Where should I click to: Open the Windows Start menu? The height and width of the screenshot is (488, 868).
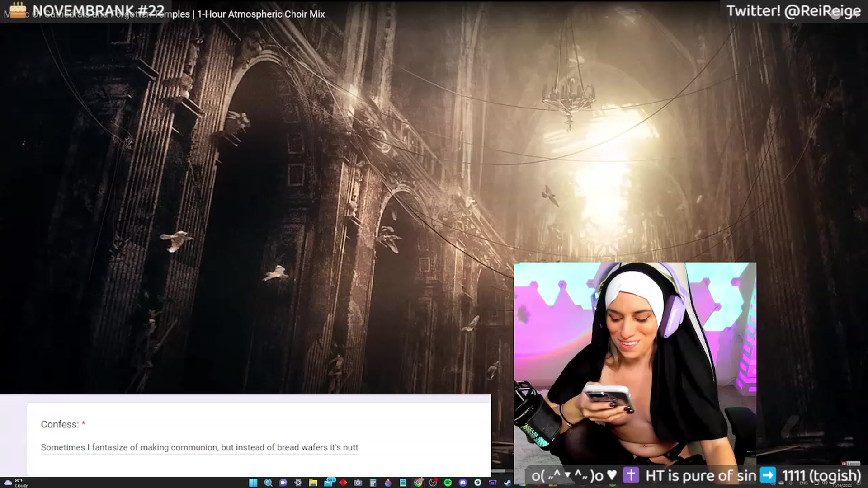coord(253,483)
